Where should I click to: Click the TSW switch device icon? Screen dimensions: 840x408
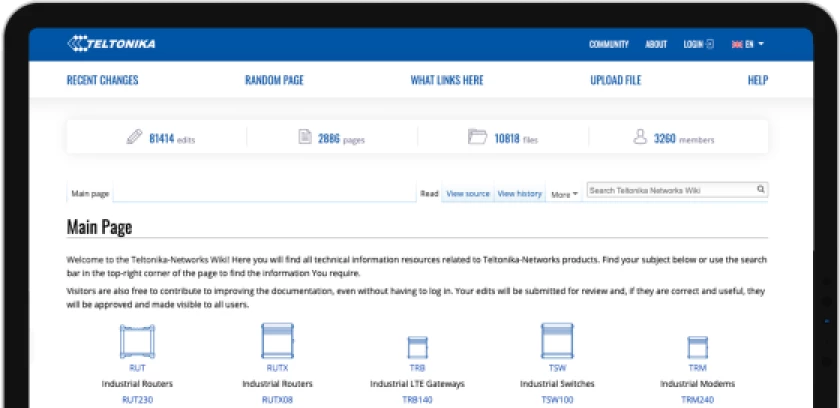click(x=557, y=341)
